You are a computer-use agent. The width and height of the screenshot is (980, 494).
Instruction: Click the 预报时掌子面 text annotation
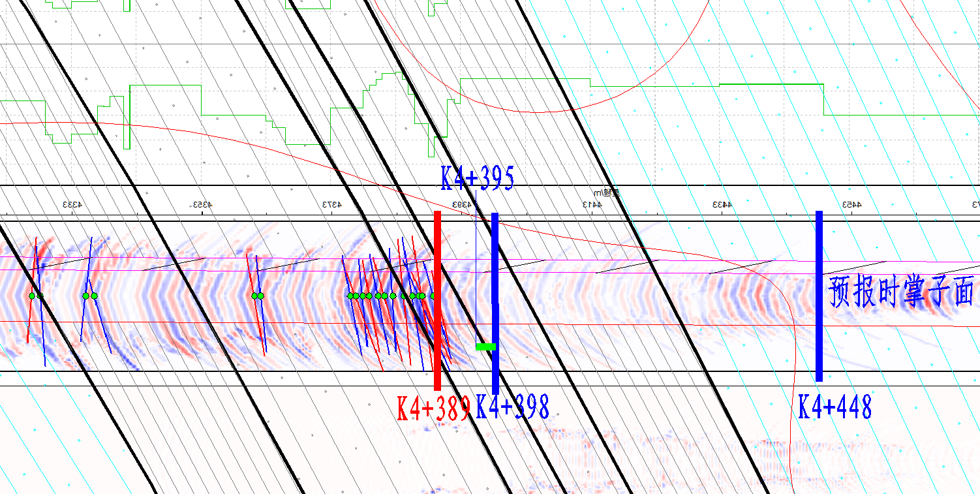click(901, 291)
